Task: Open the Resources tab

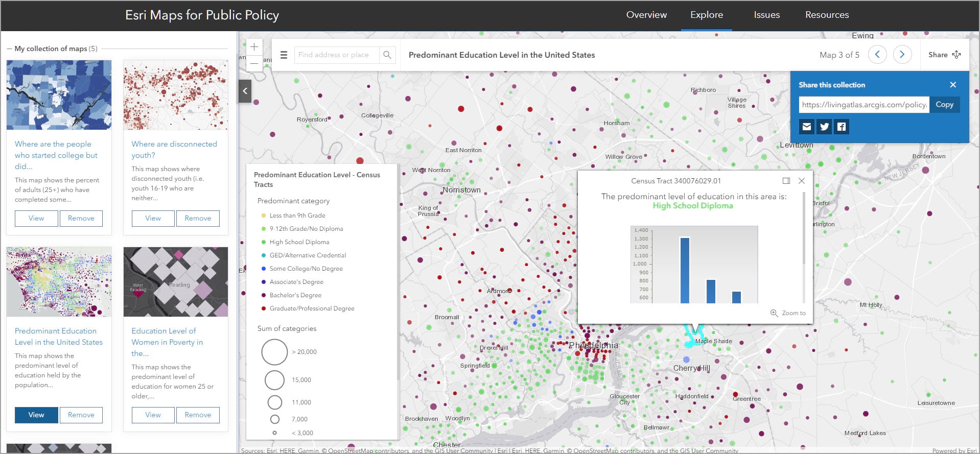Action: 827,15
